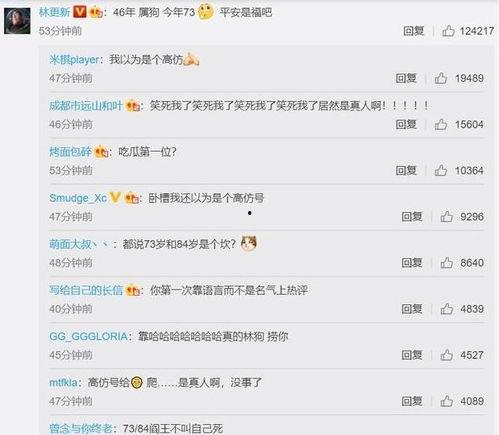The image size is (499, 435).
Task: Click thumbs-up on comment with 19489 likes
Action: (440, 78)
